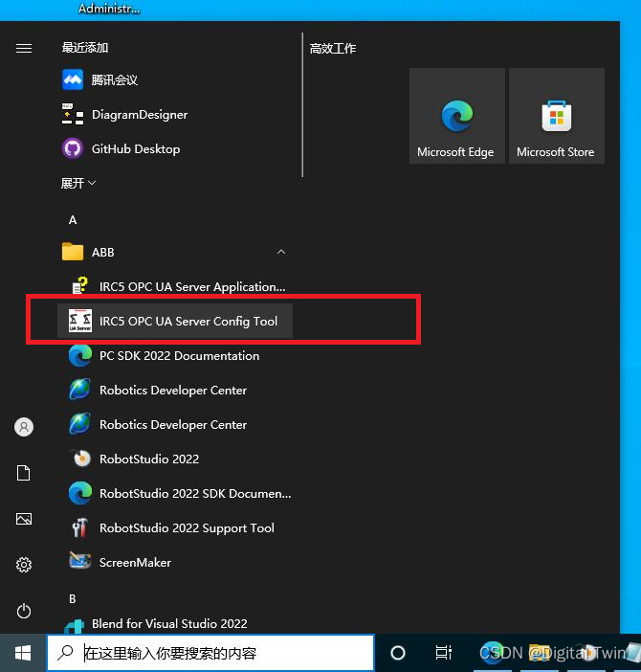The width and height of the screenshot is (641, 672).
Task: Open RobotStudio 2022 application
Action: [x=148, y=459]
